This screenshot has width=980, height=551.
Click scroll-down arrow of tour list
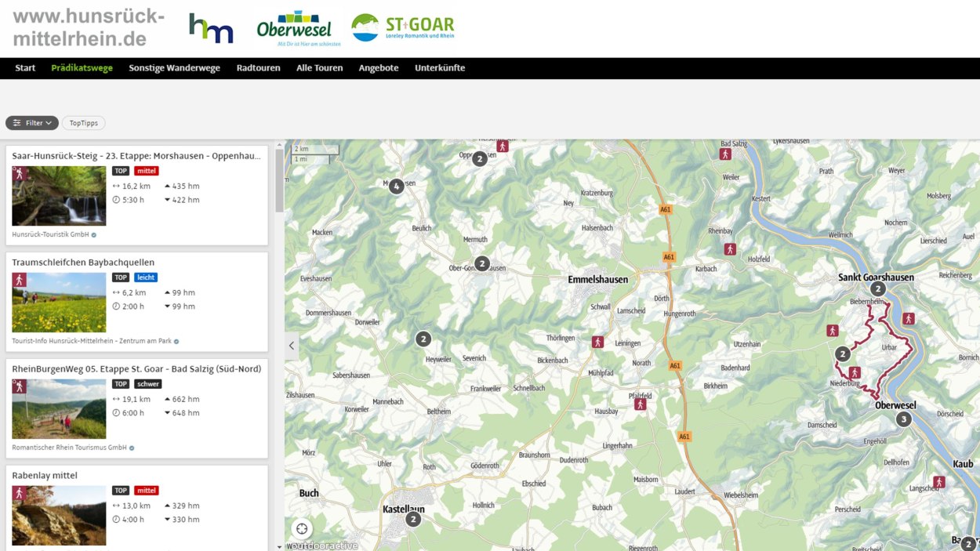[279, 546]
